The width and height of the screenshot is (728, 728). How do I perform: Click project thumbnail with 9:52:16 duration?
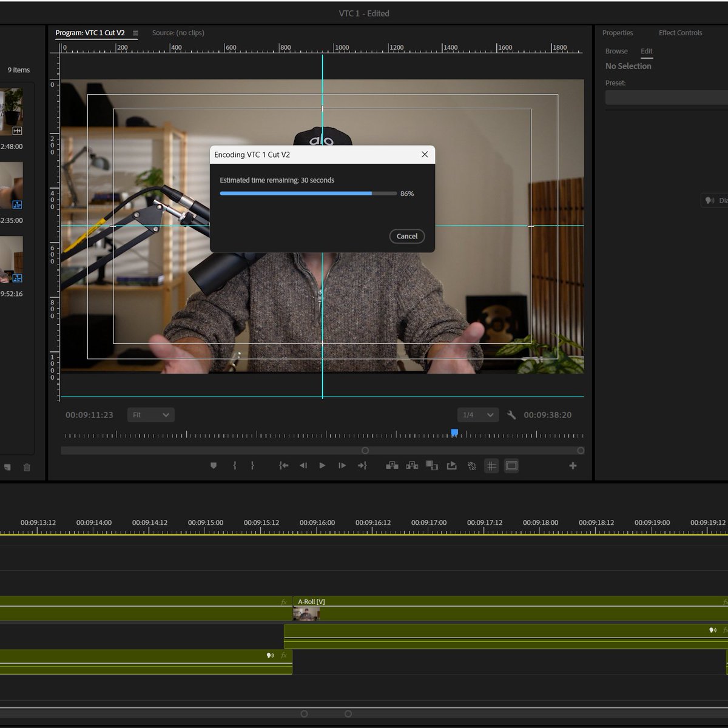(12, 260)
